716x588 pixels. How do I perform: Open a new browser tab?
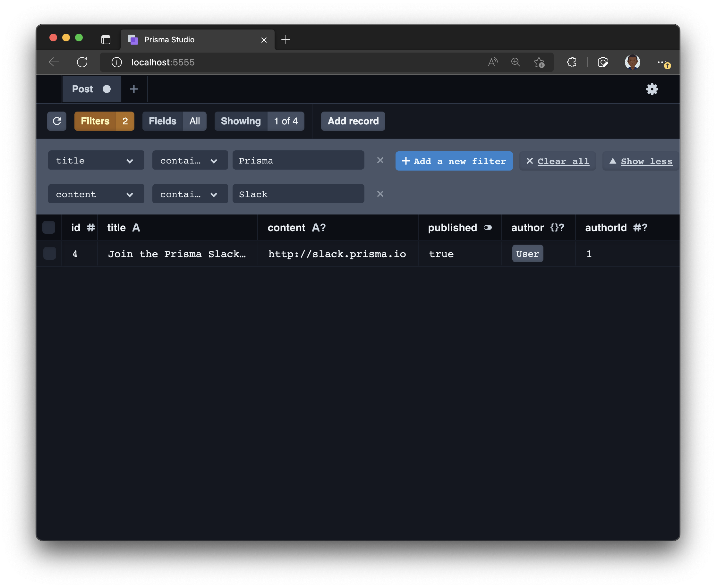(286, 40)
